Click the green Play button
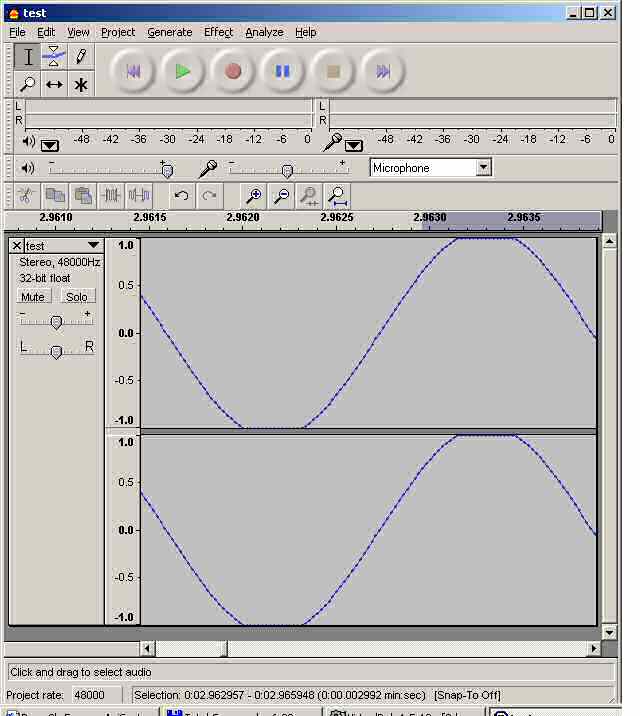The height and width of the screenshot is (716, 640). point(183,71)
